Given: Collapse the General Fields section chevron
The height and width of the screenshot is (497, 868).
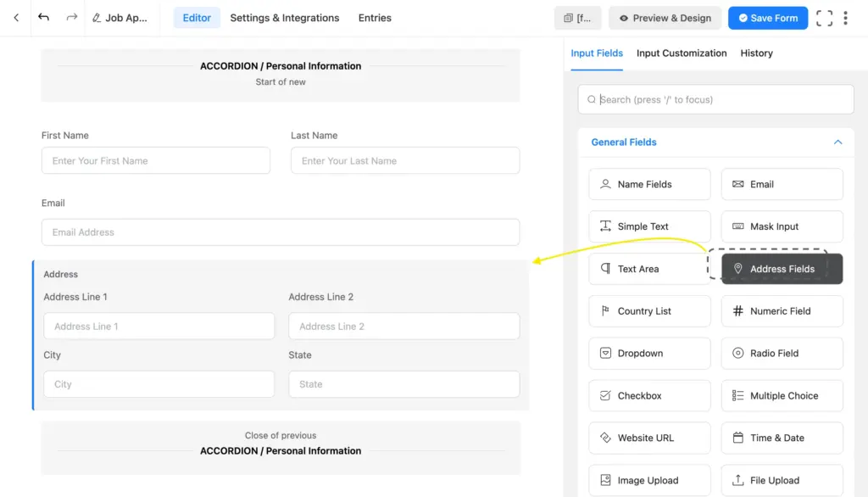Looking at the screenshot, I should (837, 142).
